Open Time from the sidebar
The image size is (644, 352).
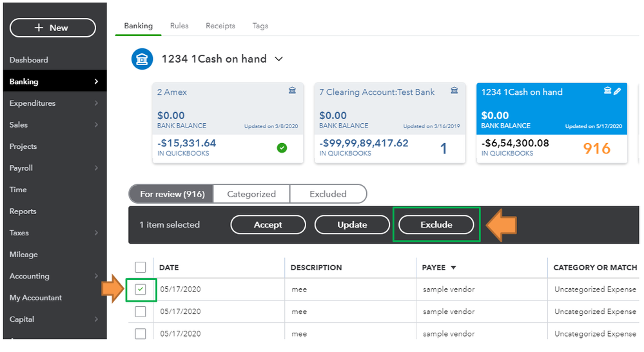[18, 190]
